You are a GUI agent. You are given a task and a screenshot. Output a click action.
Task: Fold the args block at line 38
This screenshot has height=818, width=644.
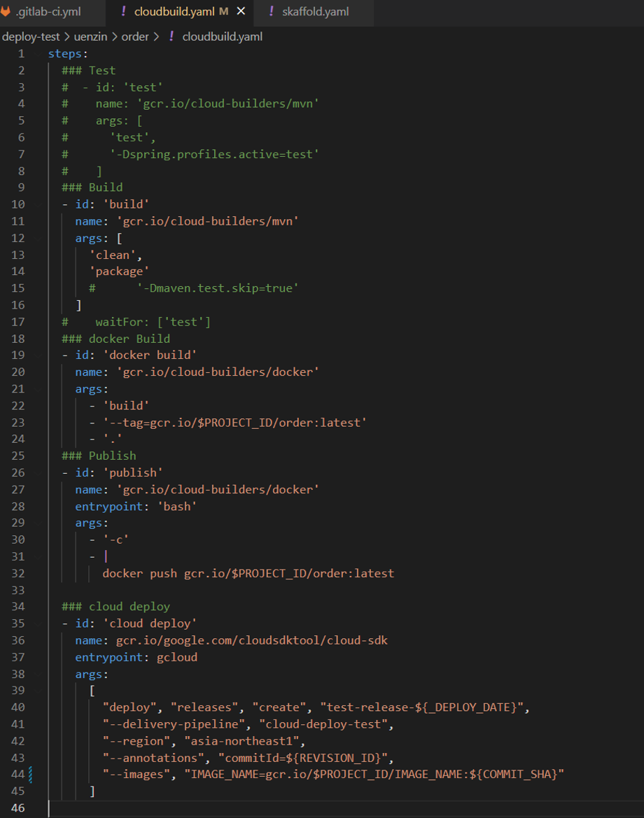[x=38, y=674]
